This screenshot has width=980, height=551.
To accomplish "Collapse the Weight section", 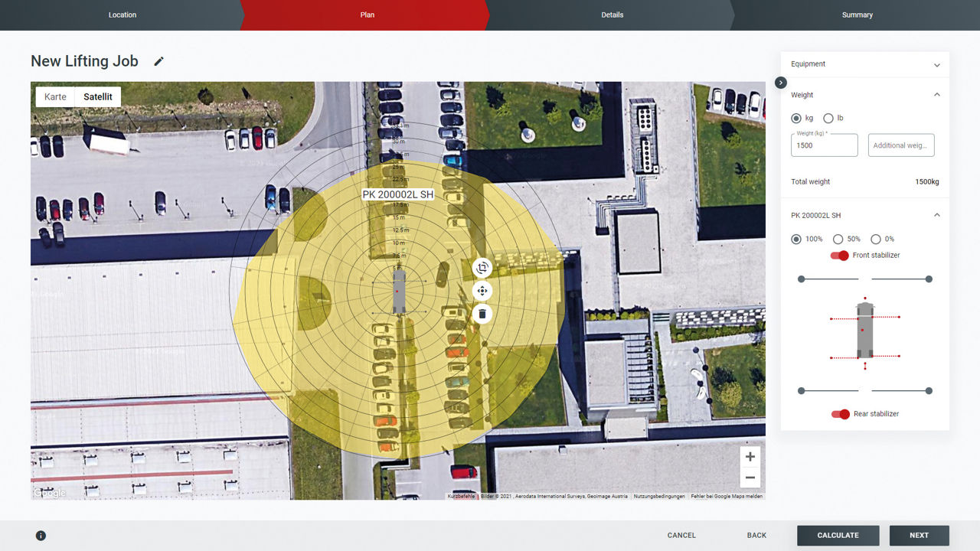I will 936,95.
